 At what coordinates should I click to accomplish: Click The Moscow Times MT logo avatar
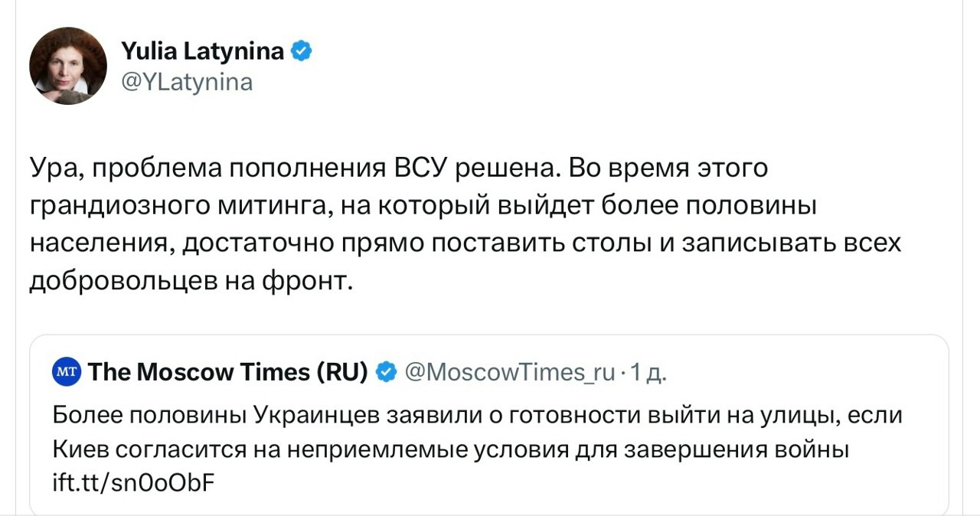(67, 372)
